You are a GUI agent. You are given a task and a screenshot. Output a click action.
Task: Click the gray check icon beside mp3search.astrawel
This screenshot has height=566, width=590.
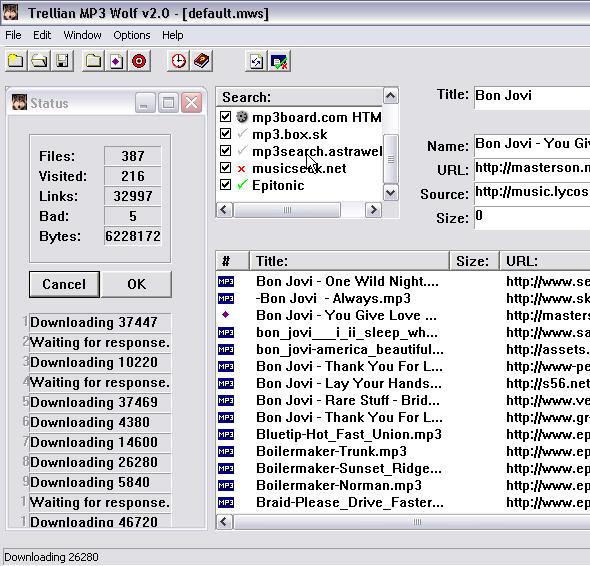[242, 151]
